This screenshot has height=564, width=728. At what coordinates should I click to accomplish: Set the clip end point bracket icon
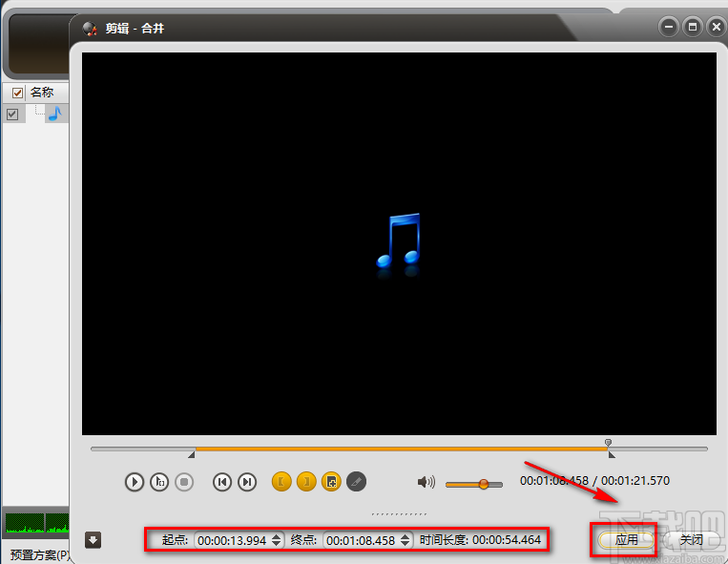(x=306, y=482)
